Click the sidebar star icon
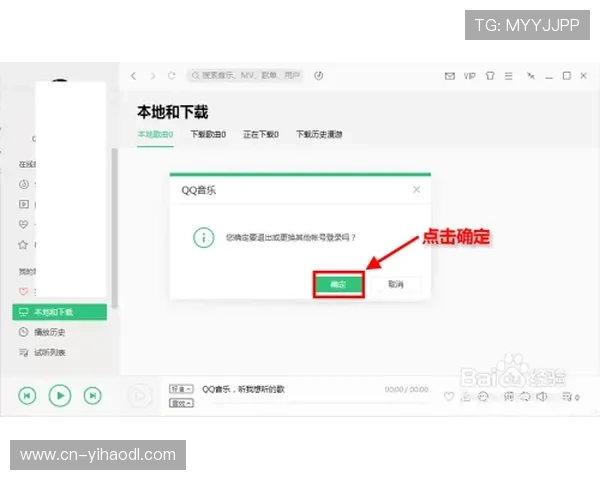Image resolution: width=600 pixels, height=480 pixels. (x=23, y=245)
